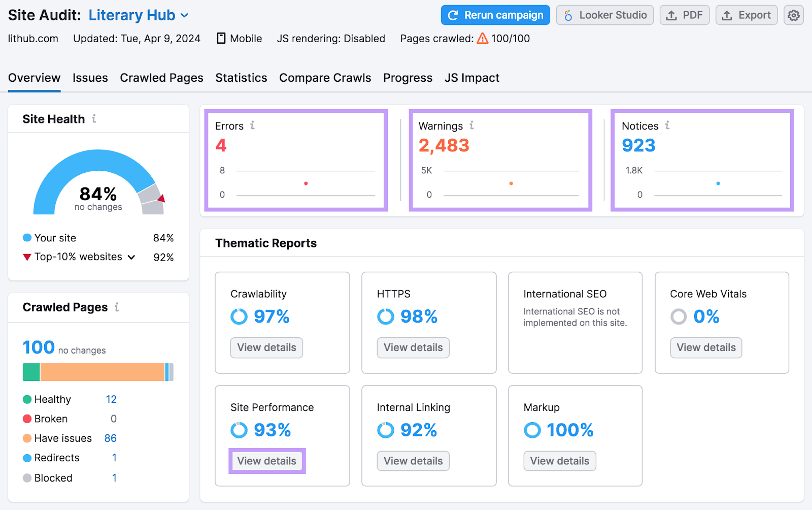Click the Notices info icon

668,125
